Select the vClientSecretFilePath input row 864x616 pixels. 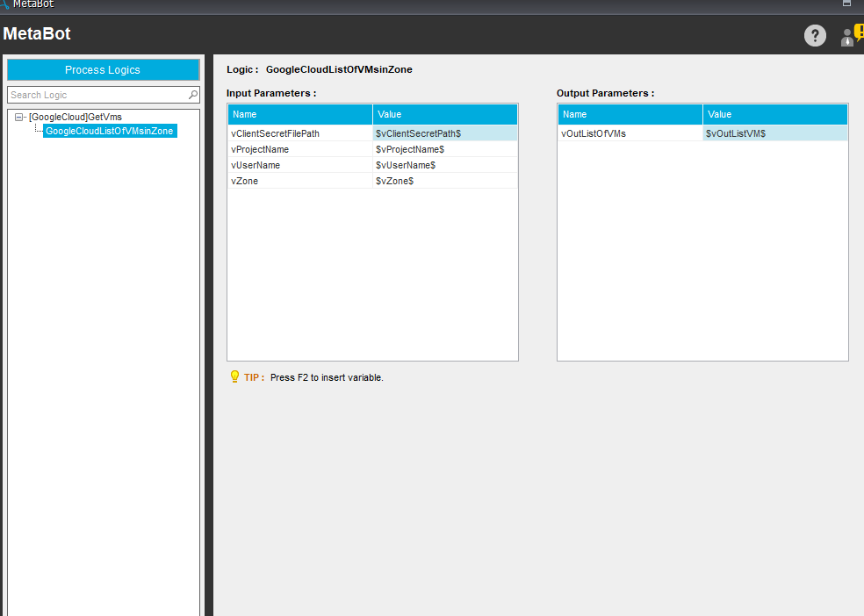(299, 133)
